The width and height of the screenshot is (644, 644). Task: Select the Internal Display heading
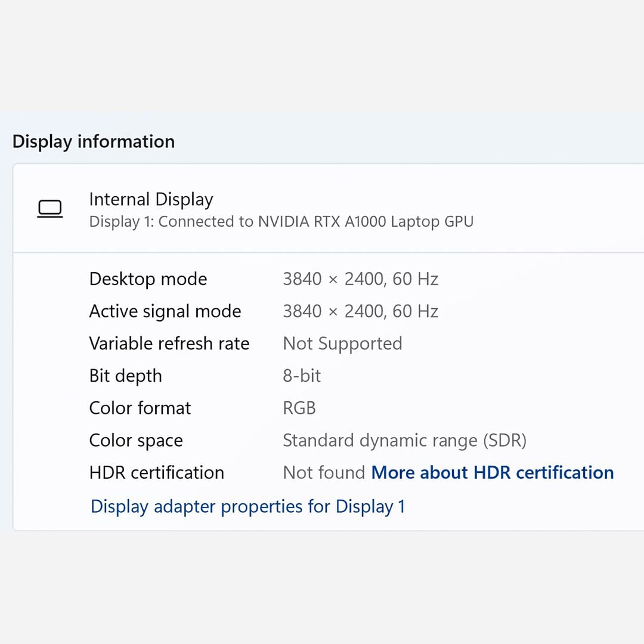click(x=151, y=199)
